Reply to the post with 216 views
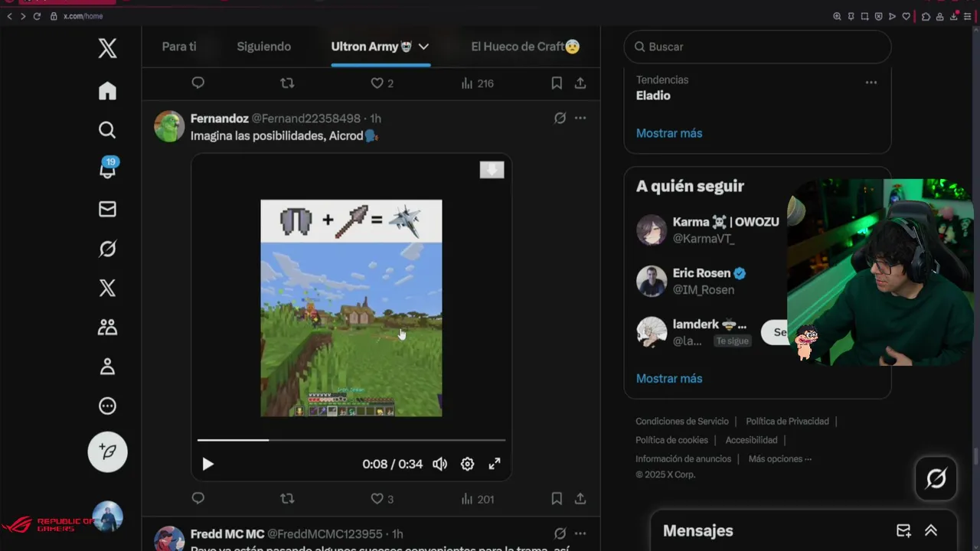The height and width of the screenshot is (551, 980). 198,83
